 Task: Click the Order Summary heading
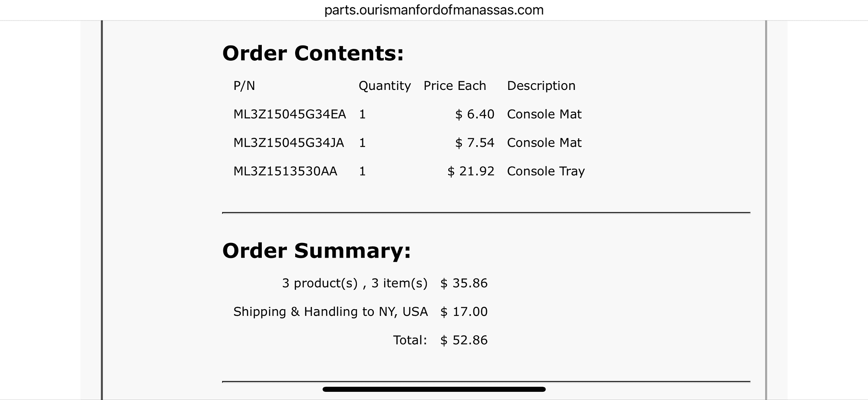pos(316,251)
